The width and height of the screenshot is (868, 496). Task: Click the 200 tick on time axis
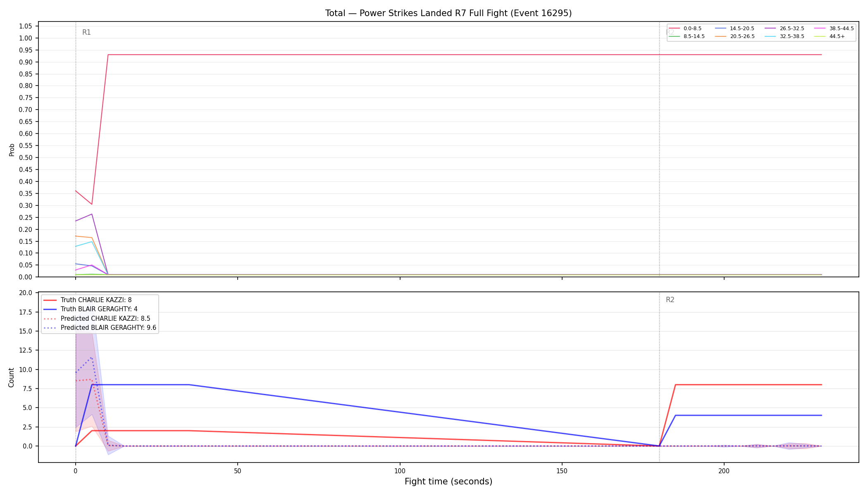coord(724,471)
